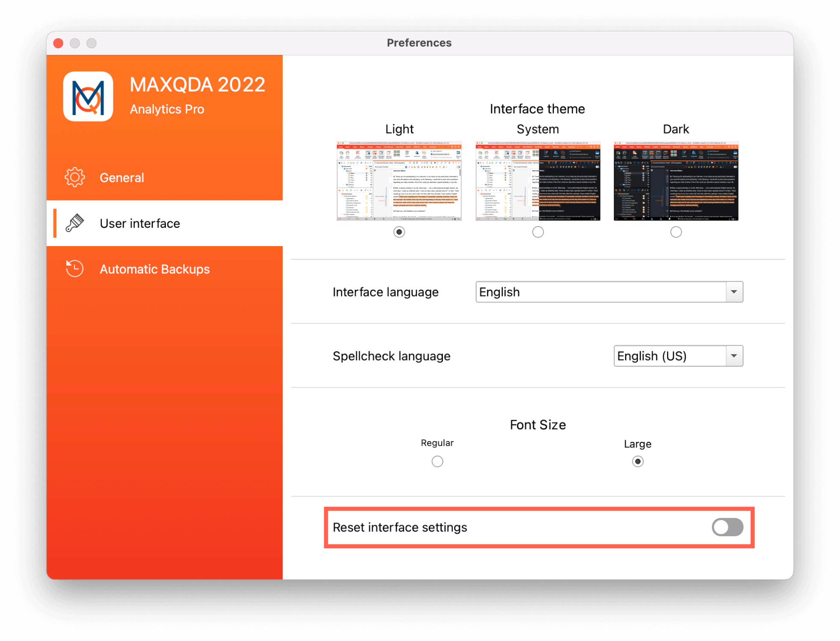Choose Large font size radio button
840x641 pixels.
[638, 462]
